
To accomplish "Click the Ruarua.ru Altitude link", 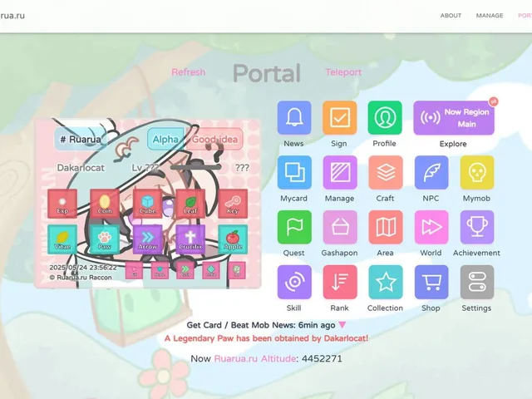I will [x=255, y=358].
